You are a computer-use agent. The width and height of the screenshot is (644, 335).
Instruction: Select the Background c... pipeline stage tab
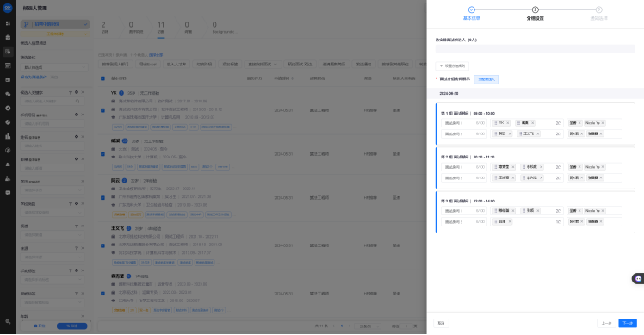coord(224,28)
